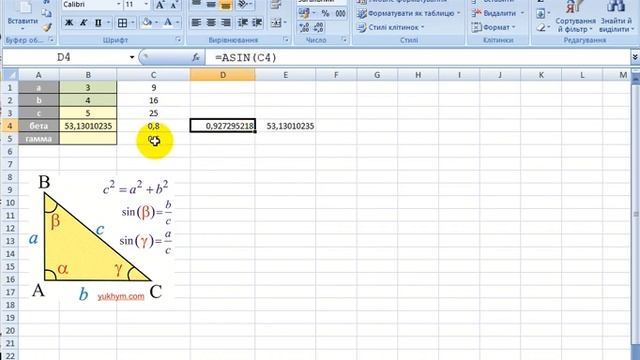Open Знайти й виділити menu

point(616,18)
